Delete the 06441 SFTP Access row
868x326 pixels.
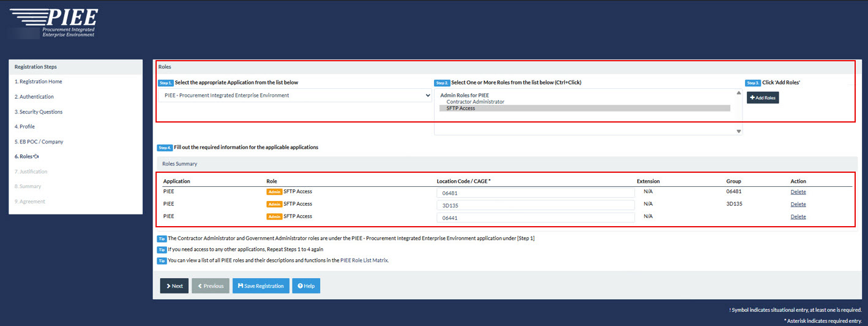point(798,217)
